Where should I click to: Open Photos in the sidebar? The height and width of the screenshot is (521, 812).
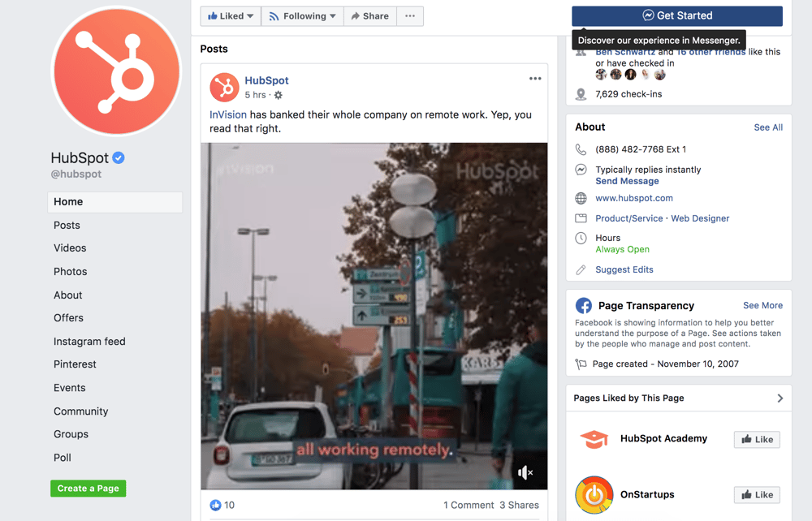pos(71,272)
